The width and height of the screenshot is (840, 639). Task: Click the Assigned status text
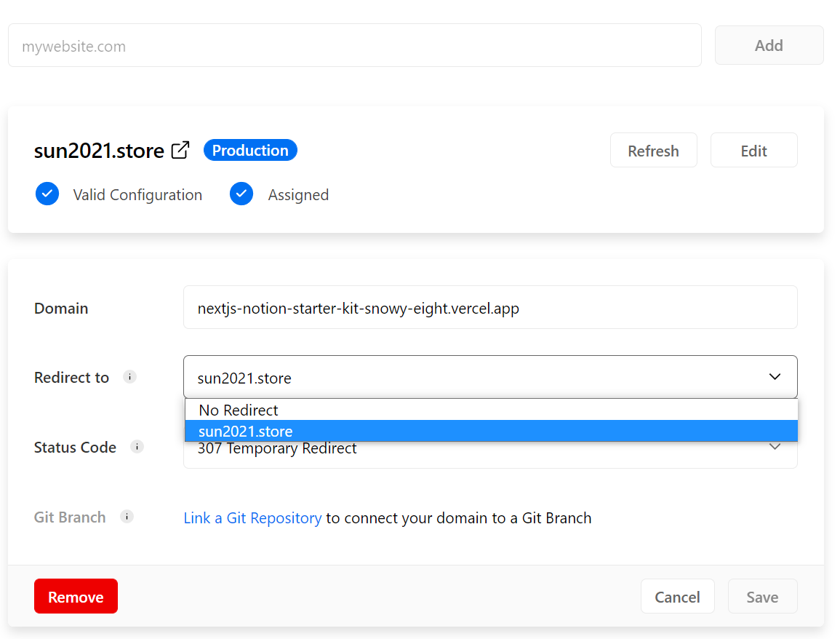[x=298, y=194]
